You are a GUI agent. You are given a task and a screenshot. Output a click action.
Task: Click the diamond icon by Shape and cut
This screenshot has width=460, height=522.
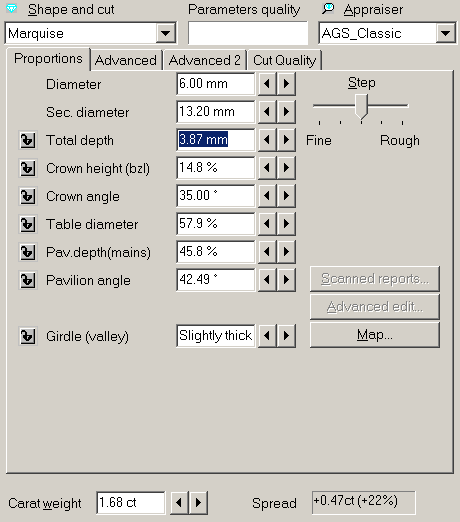coord(12,9)
